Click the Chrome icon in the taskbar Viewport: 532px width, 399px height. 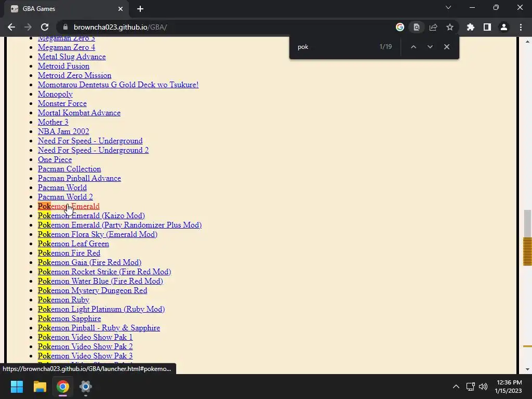pos(63,387)
